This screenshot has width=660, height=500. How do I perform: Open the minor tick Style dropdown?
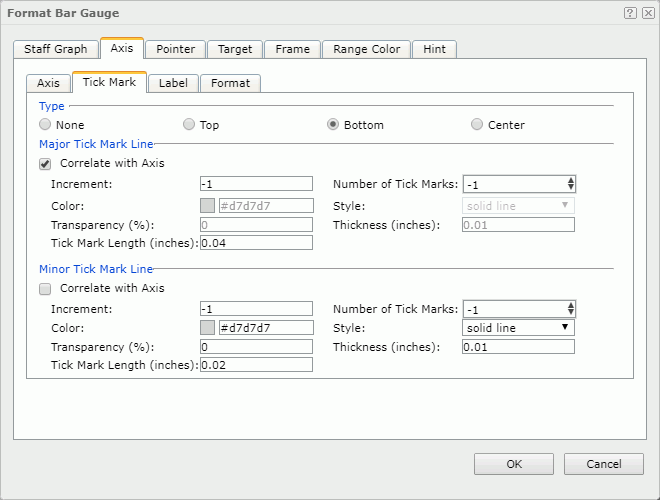tap(518, 327)
